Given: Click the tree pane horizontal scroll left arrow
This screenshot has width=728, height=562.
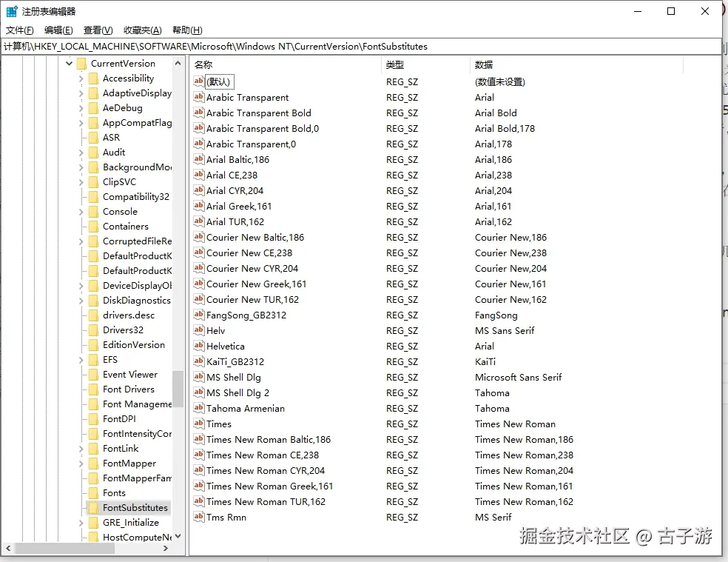Looking at the screenshot, I should coord(8,549).
